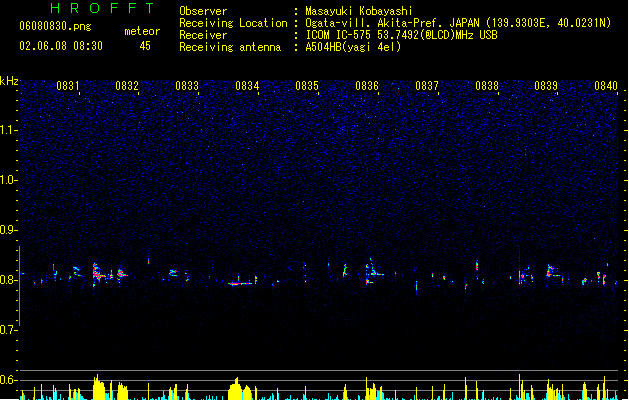This screenshot has height=400, width=629.
Task: Click meteor count value 45
Action: (145, 46)
